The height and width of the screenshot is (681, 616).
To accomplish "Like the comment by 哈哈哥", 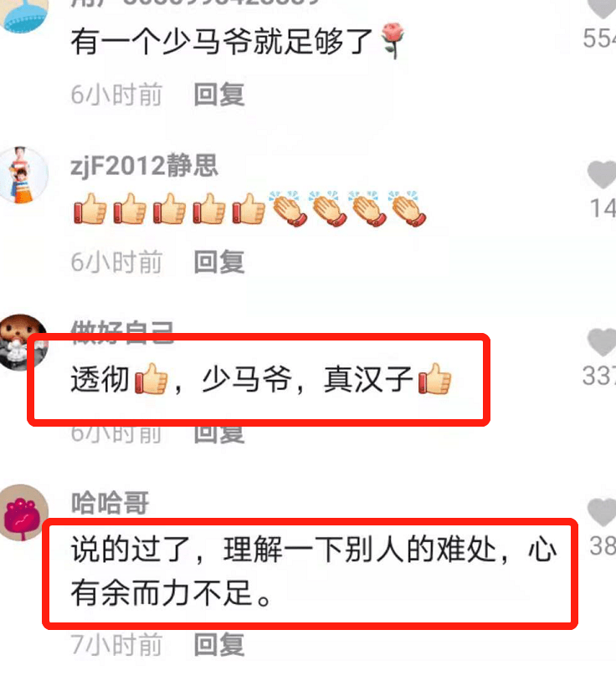I will click(603, 512).
